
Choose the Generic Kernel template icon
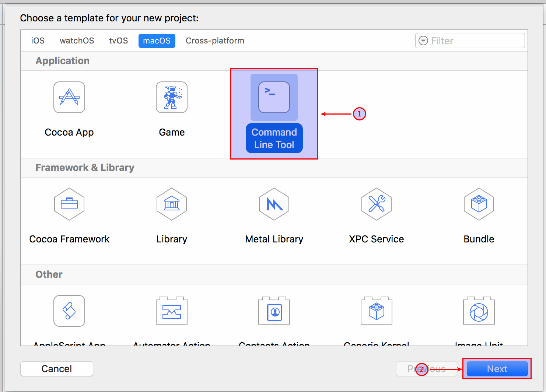377,311
